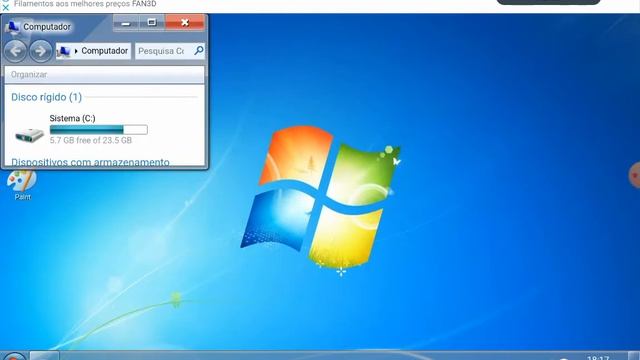The height and width of the screenshot is (360, 640).
Task: Click the "5.7 GB free of 23.5 GB" text
Action: coord(91,140)
